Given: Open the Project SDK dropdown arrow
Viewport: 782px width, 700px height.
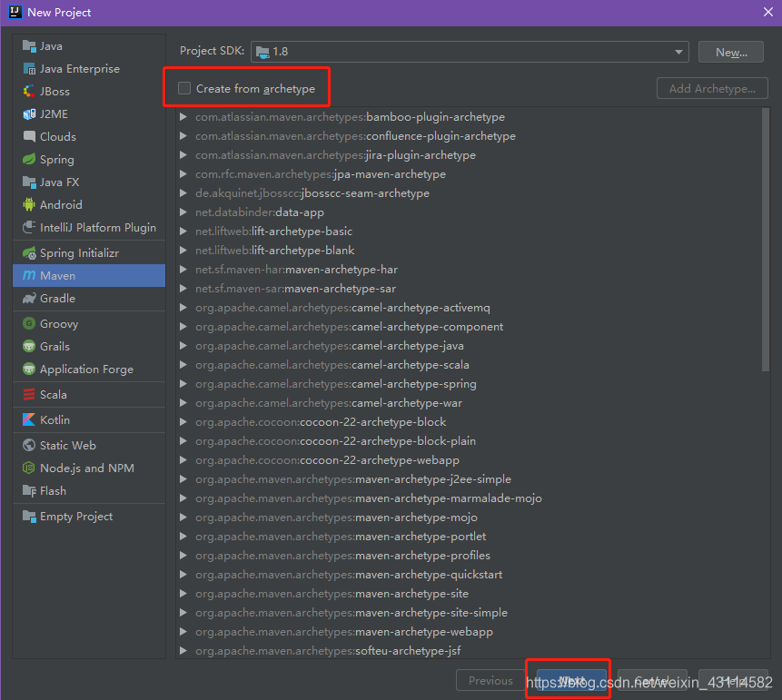Looking at the screenshot, I should click(x=678, y=52).
